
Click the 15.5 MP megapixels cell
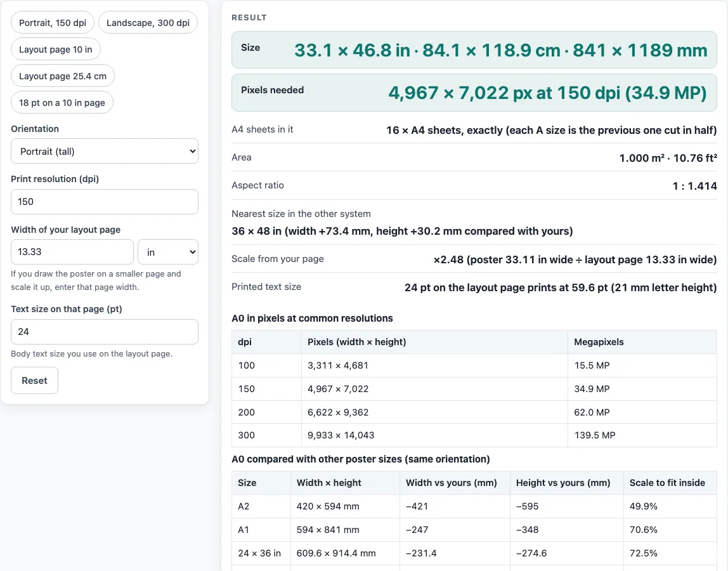(x=642, y=365)
